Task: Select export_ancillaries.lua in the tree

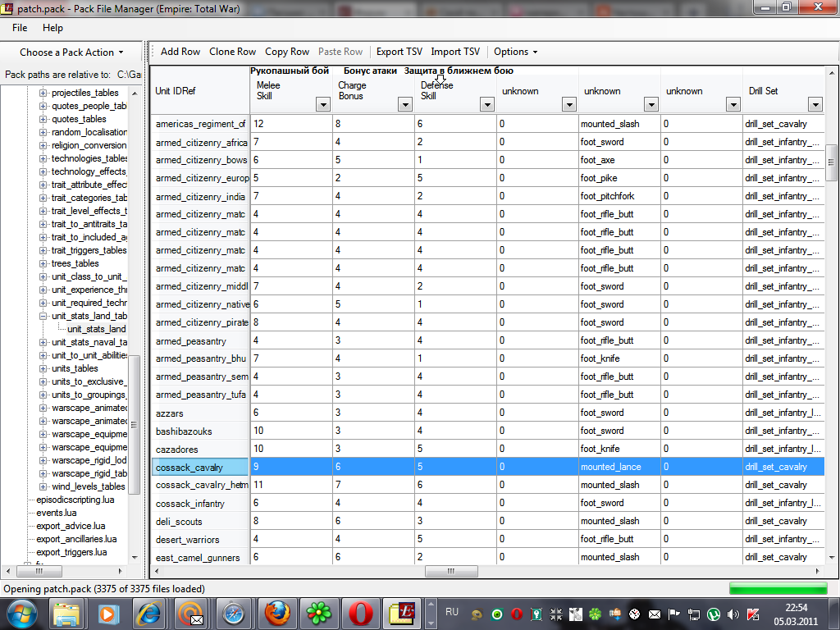Action: point(76,539)
